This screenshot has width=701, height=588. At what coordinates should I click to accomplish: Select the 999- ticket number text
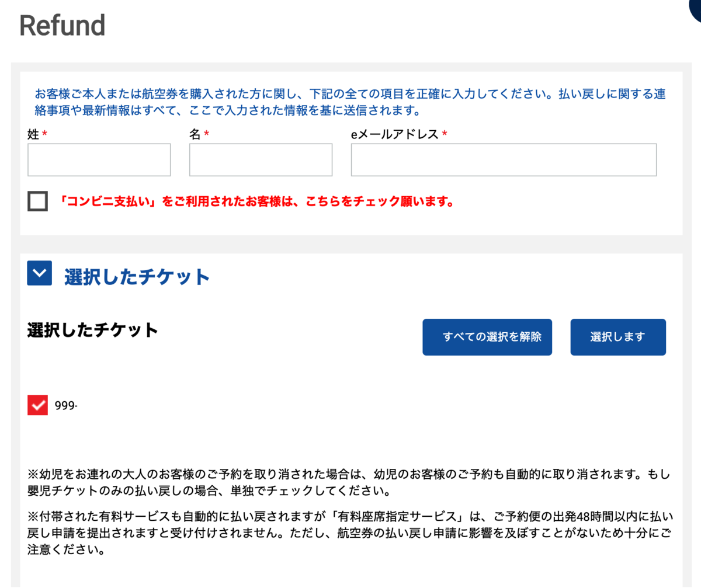[66, 406]
